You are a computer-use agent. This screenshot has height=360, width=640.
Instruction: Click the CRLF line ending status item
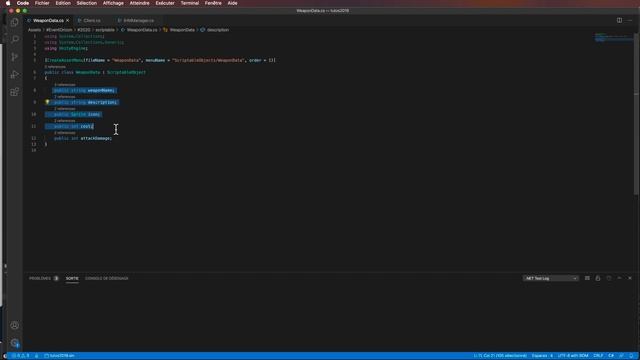[598, 356]
